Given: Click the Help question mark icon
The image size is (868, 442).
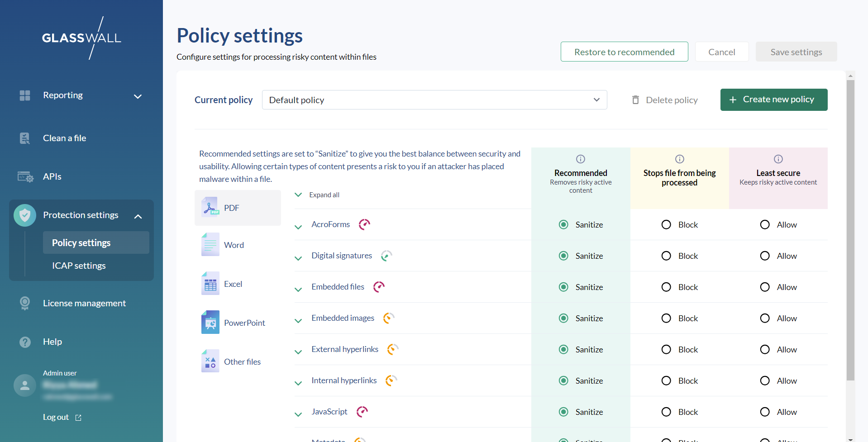Looking at the screenshot, I should [25, 342].
